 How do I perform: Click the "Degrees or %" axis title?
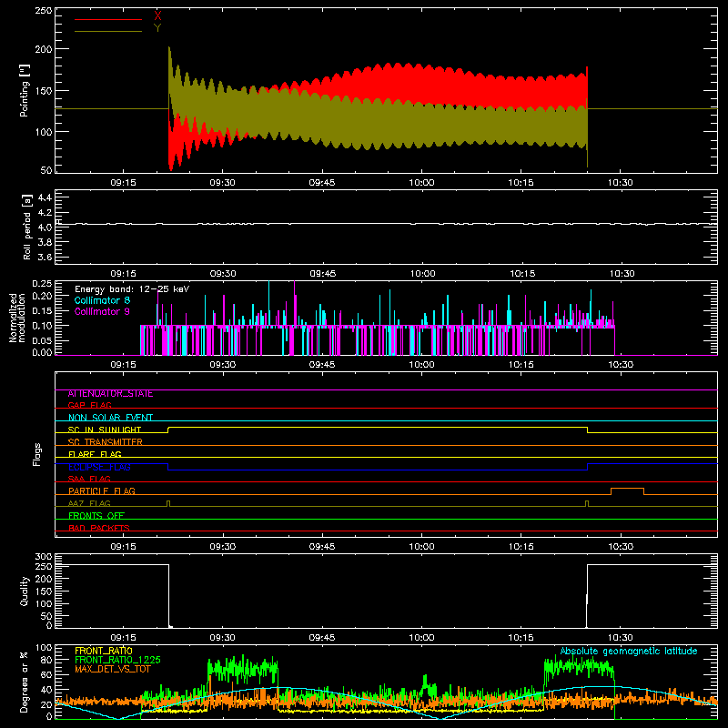[25, 682]
